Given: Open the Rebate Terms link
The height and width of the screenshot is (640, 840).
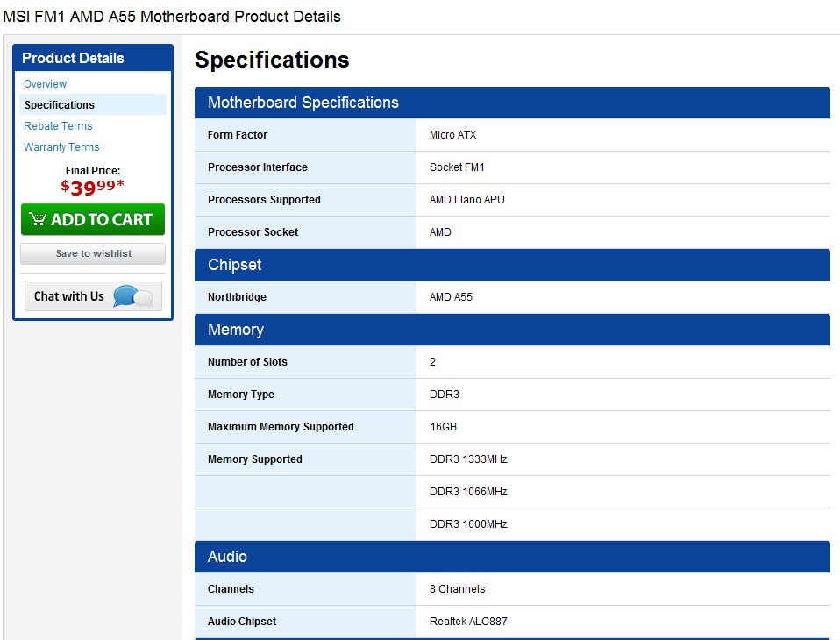Looking at the screenshot, I should pos(58,126).
